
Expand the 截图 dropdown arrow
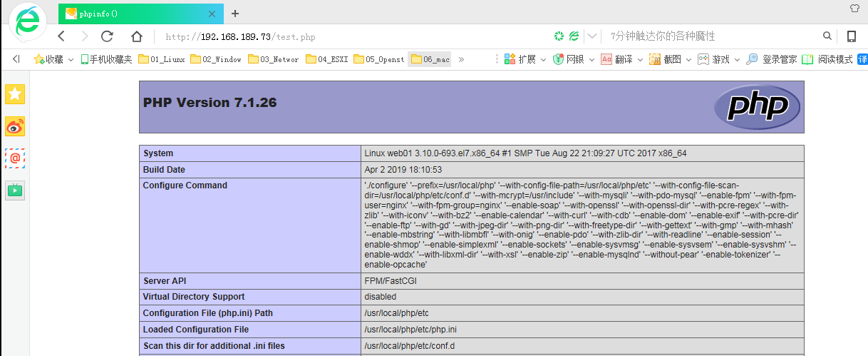688,60
